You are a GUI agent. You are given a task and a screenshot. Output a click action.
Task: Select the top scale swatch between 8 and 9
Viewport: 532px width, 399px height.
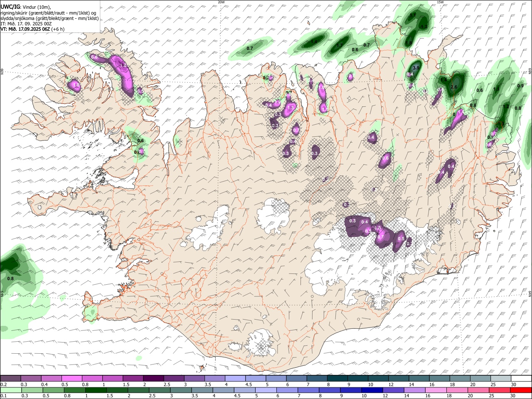point(337,379)
